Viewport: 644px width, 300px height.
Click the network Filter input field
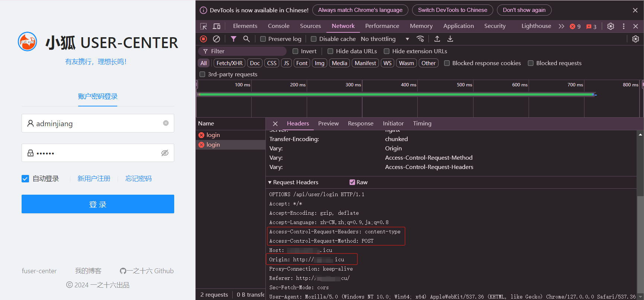(x=242, y=51)
